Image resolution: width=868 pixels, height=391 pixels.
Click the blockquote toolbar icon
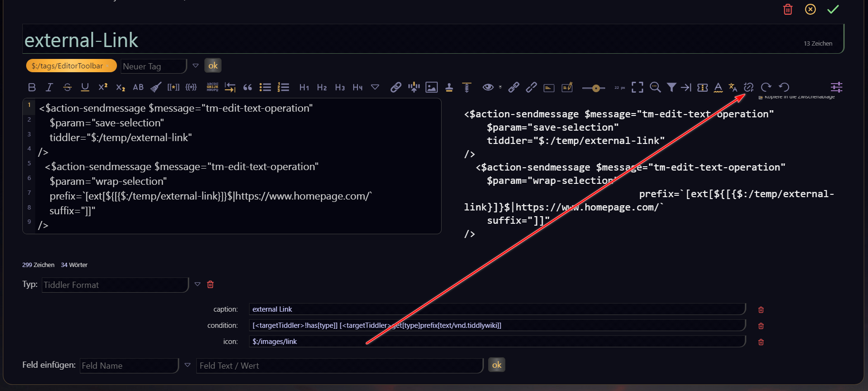[x=248, y=87]
